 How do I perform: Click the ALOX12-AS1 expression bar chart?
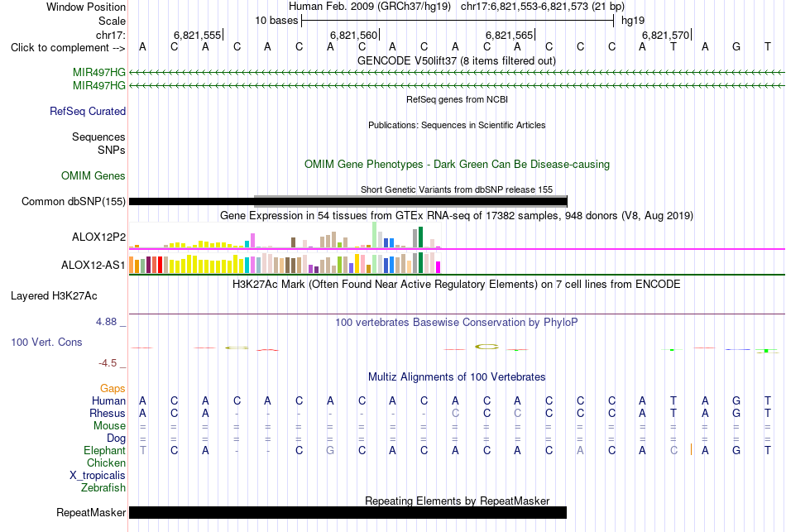285,262
